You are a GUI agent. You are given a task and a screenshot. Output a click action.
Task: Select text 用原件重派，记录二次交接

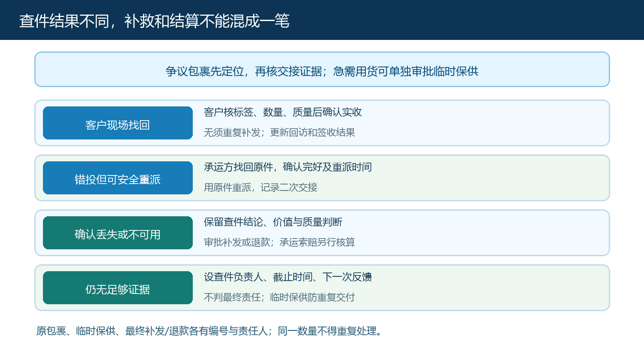click(x=261, y=187)
